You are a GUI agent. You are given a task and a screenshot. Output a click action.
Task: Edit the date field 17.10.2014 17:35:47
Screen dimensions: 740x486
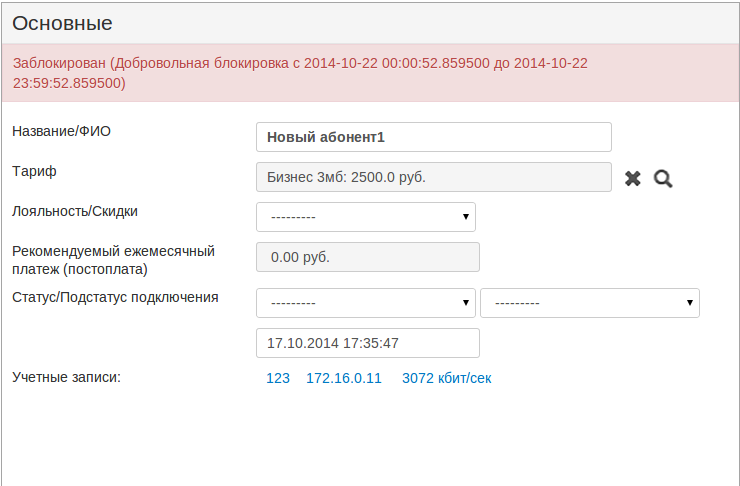point(368,343)
